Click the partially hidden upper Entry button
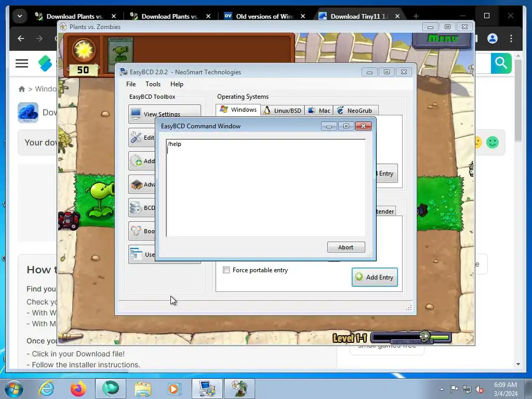 pyautogui.click(x=387, y=174)
